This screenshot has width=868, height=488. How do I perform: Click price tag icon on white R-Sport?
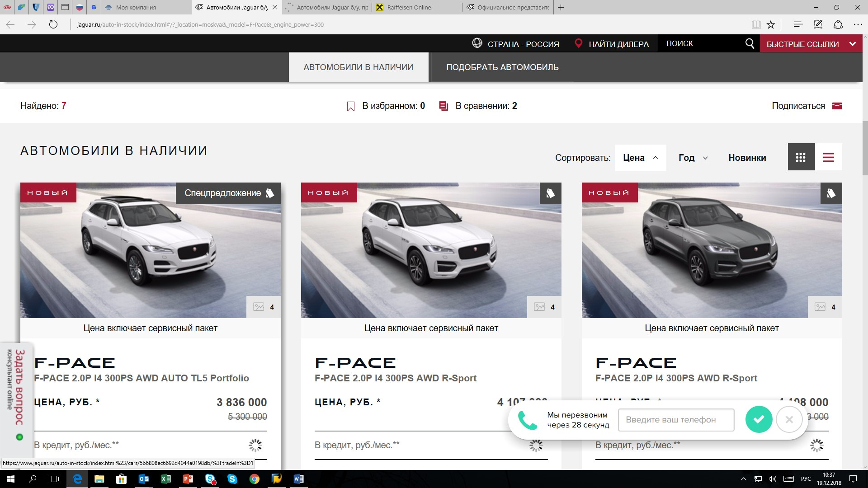551,193
